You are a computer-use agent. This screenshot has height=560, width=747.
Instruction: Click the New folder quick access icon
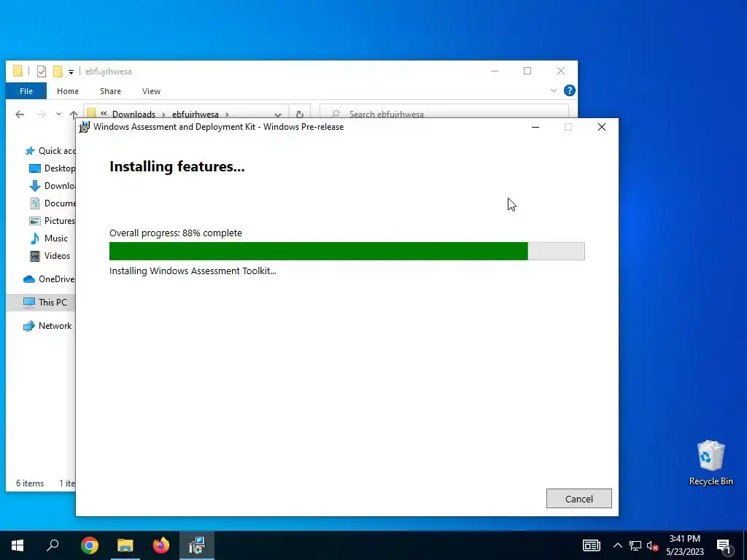tap(58, 71)
